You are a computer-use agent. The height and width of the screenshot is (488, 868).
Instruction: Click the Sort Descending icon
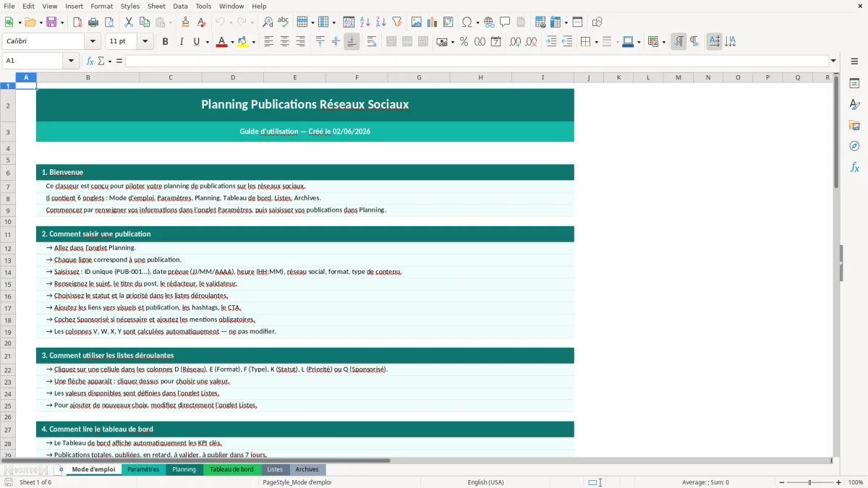point(380,22)
